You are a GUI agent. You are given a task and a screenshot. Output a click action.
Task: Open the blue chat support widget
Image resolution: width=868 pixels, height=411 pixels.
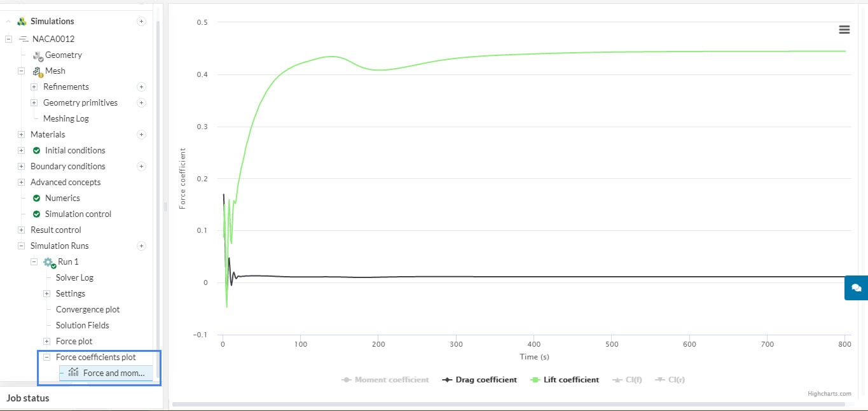pos(856,288)
